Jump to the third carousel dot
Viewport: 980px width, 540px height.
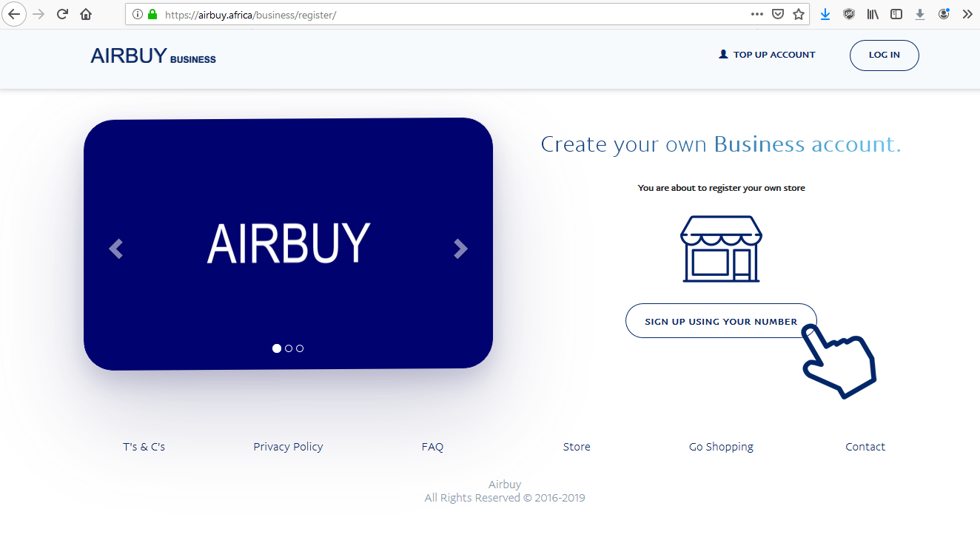300,348
